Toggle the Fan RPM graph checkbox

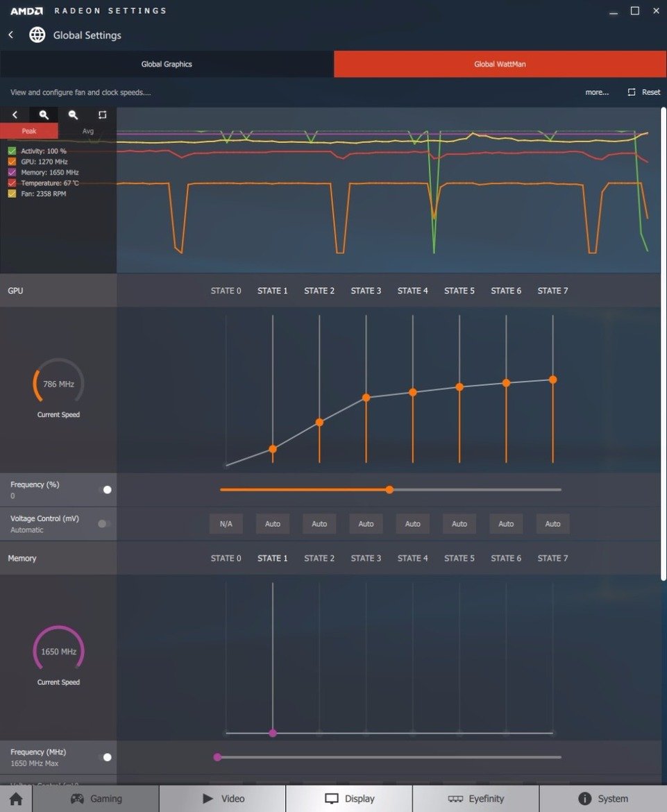(x=12, y=194)
